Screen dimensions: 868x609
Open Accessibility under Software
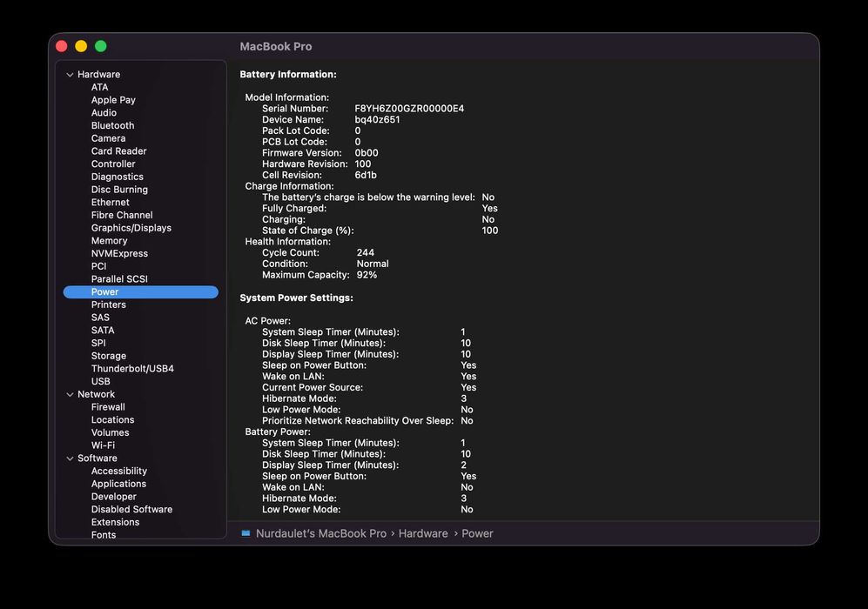pos(119,472)
